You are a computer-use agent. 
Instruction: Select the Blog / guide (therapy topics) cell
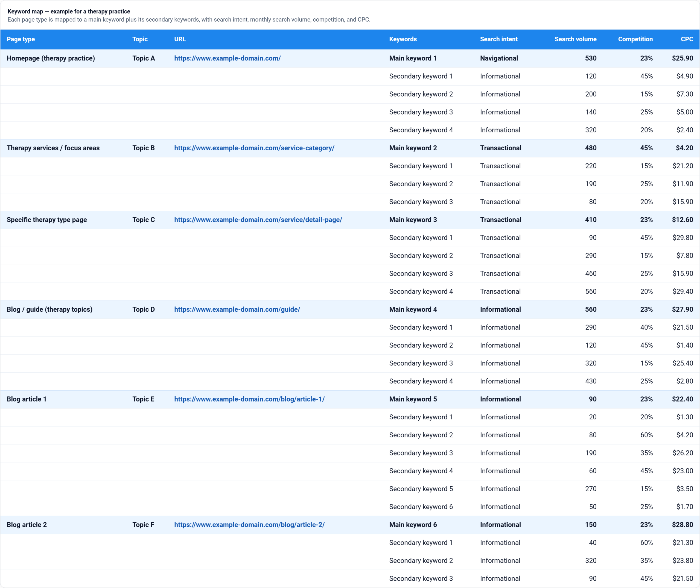coord(50,309)
